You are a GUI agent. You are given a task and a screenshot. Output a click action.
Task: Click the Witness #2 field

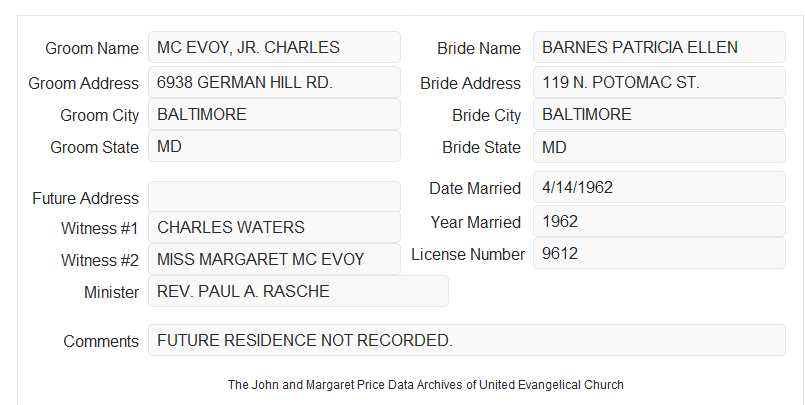274,259
